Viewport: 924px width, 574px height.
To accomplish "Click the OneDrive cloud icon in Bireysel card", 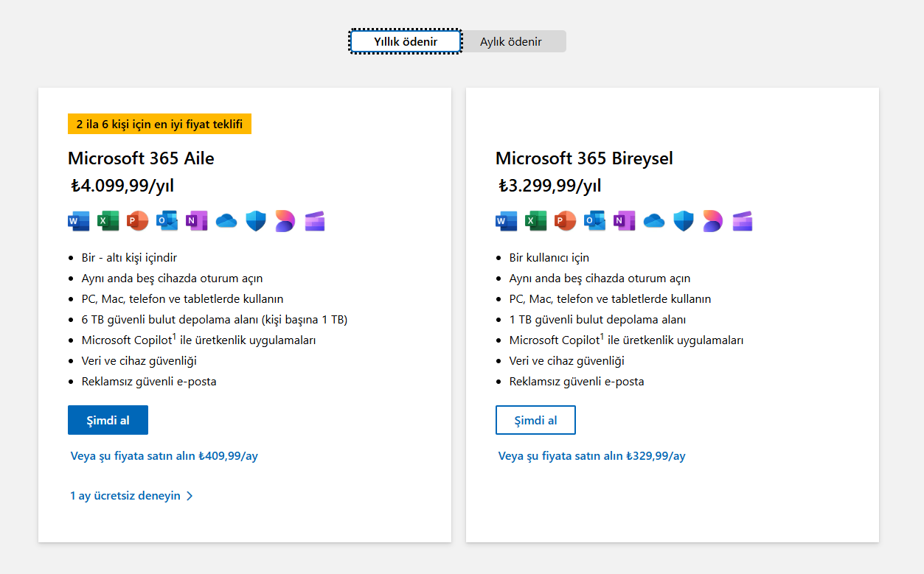I will [x=654, y=220].
